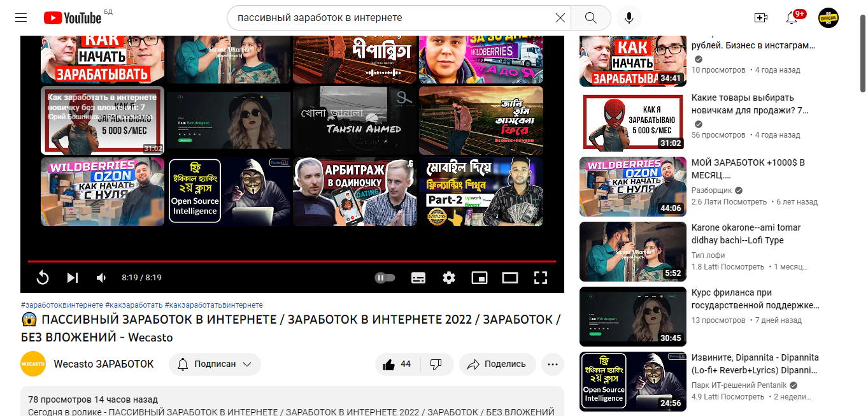Open player settings gear

pos(449,278)
